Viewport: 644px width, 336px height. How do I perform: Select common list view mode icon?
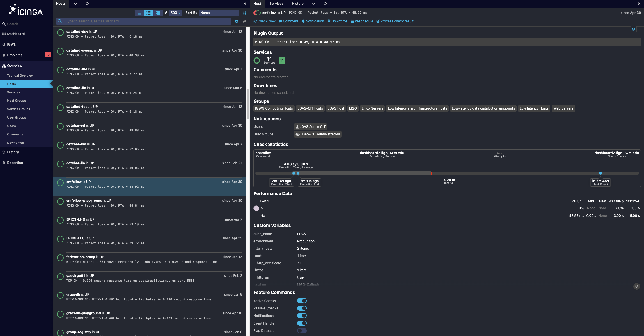point(148,13)
